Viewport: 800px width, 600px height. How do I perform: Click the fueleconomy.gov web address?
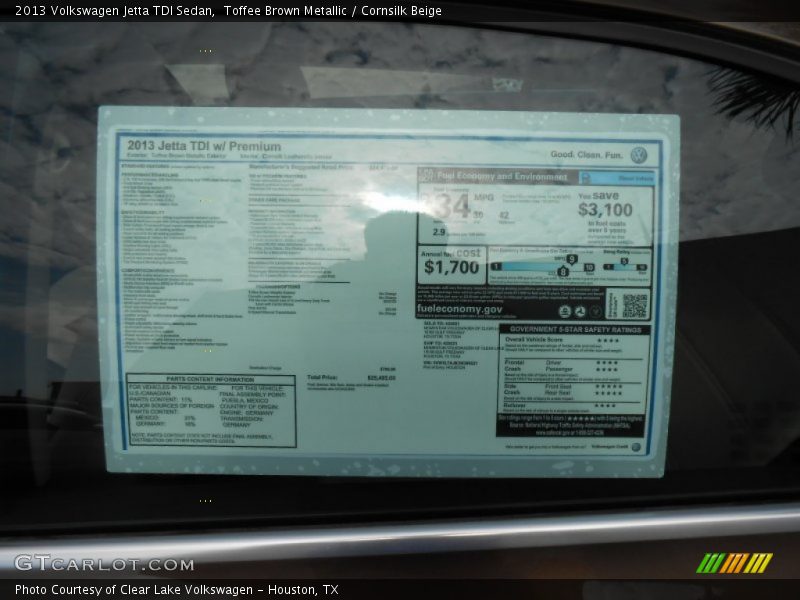[460, 309]
